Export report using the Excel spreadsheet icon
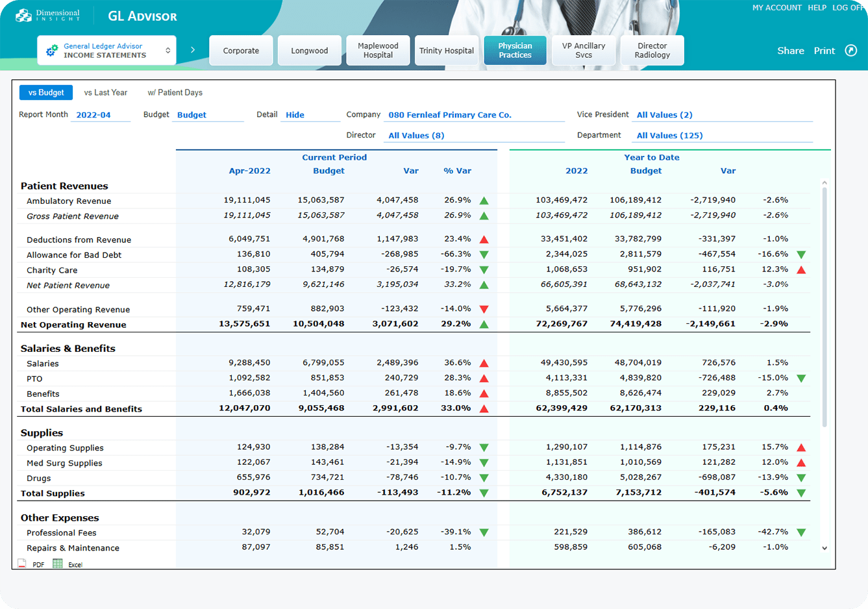 pyautogui.click(x=58, y=564)
